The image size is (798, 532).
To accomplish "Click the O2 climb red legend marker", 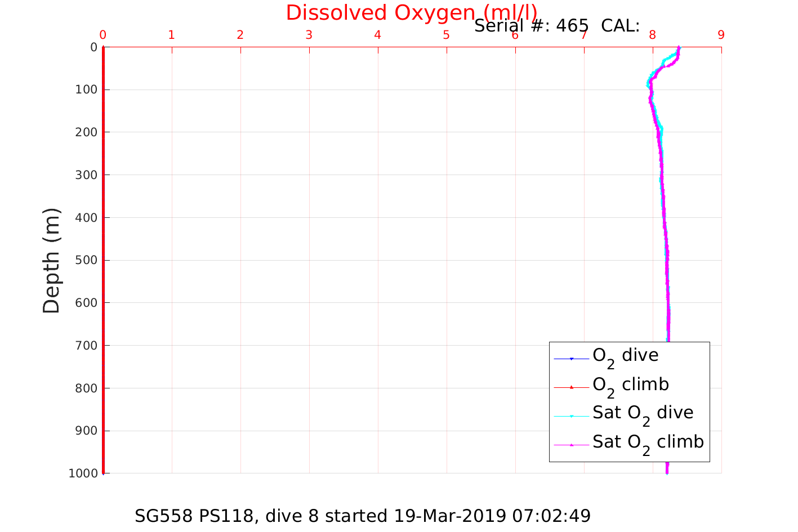I will coord(571,387).
